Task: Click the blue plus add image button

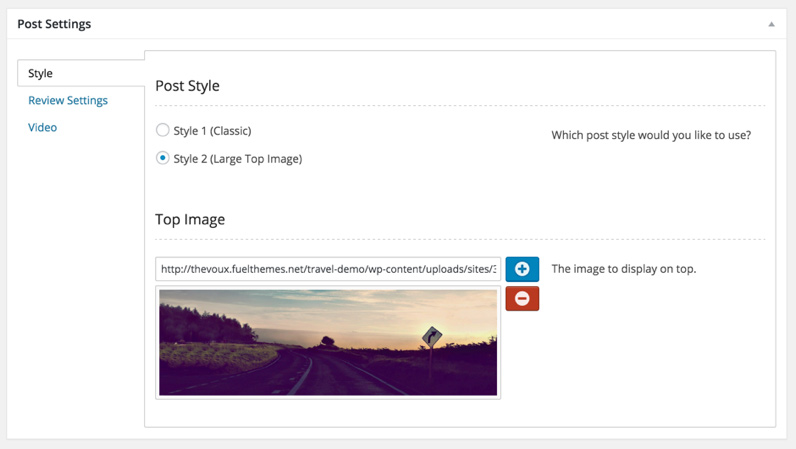Action: coord(522,269)
